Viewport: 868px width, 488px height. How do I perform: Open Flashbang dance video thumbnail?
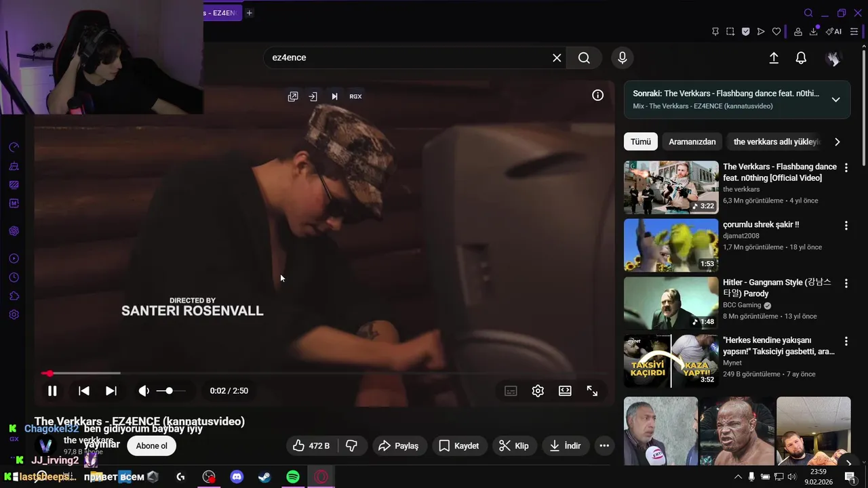[671, 187]
